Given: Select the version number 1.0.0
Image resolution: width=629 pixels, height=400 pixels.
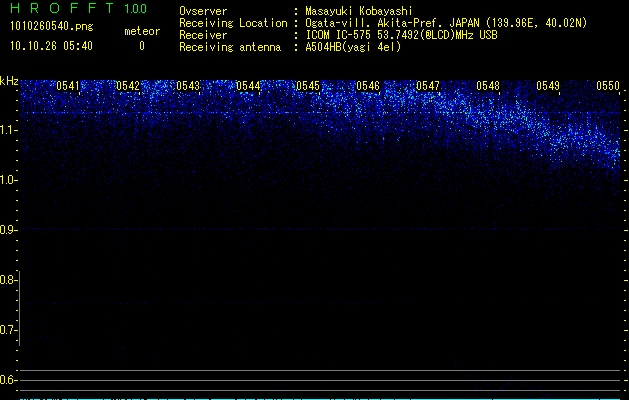Looking at the screenshot, I should 135,8.
